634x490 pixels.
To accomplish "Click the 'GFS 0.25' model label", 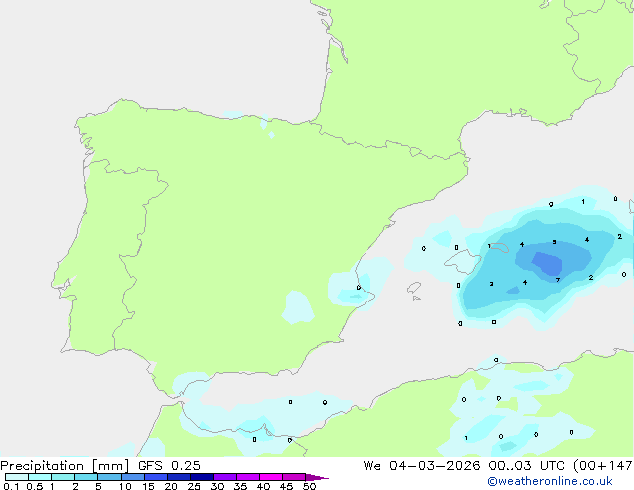I will pyautogui.click(x=169, y=466).
